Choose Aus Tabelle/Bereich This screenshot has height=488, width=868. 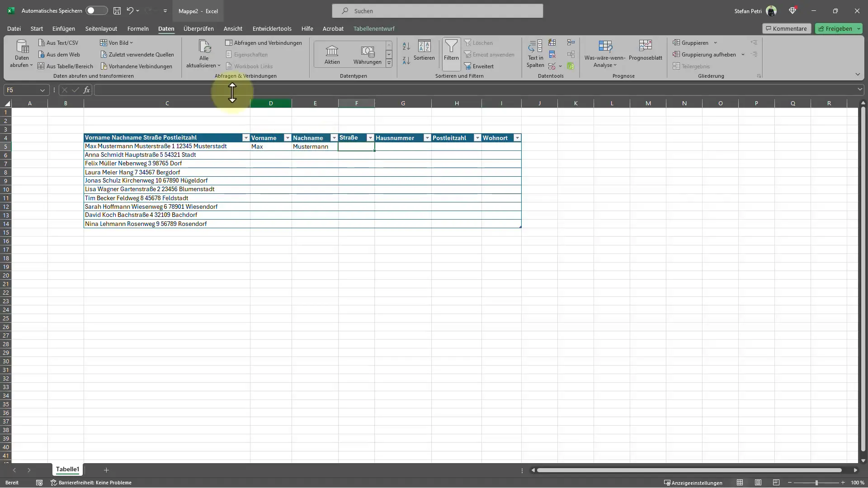65,66
